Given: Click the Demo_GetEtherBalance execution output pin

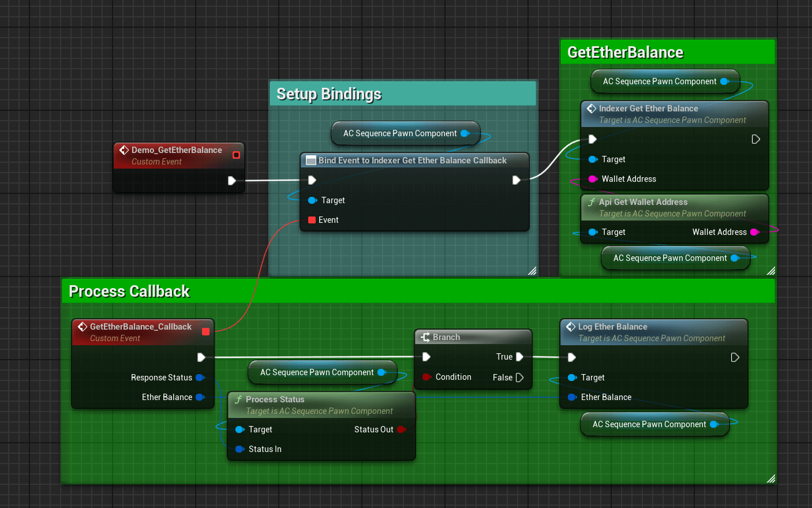Looking at the screenshot, I should click(x=231, y=181).
